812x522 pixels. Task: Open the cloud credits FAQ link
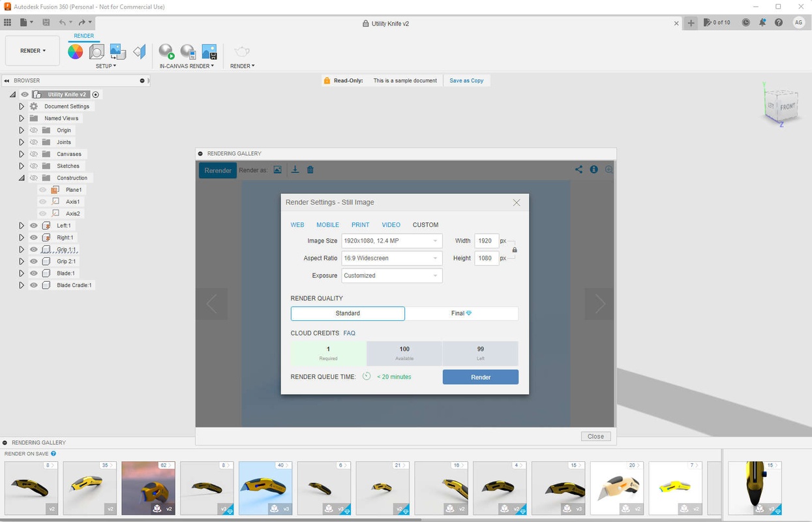(349, 333)
